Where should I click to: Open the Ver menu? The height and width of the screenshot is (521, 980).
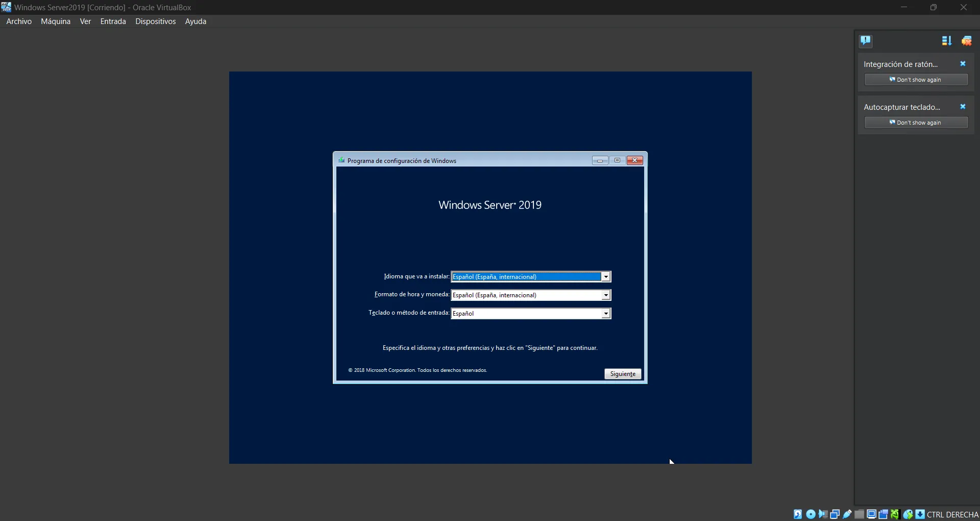click(x=85, y=21)
